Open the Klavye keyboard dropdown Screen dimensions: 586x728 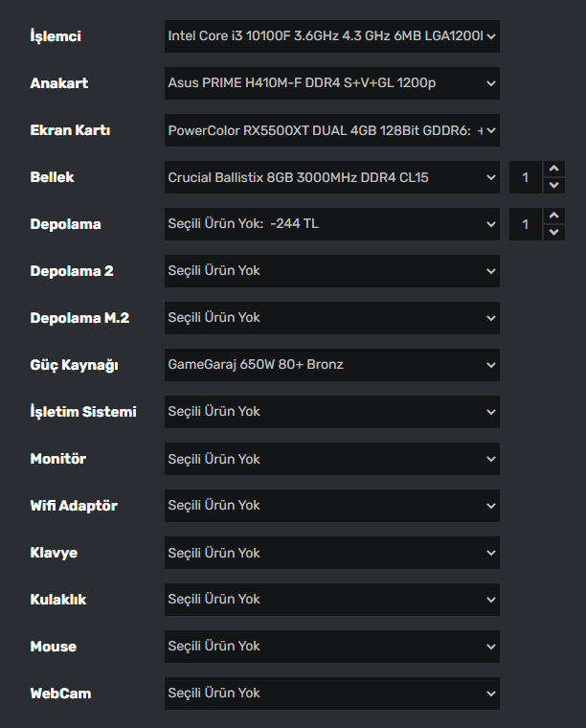coord(331,553)
